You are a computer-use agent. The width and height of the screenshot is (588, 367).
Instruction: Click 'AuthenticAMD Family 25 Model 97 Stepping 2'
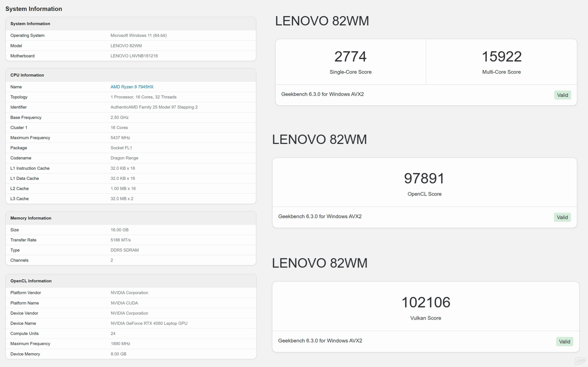pos(154,107)
